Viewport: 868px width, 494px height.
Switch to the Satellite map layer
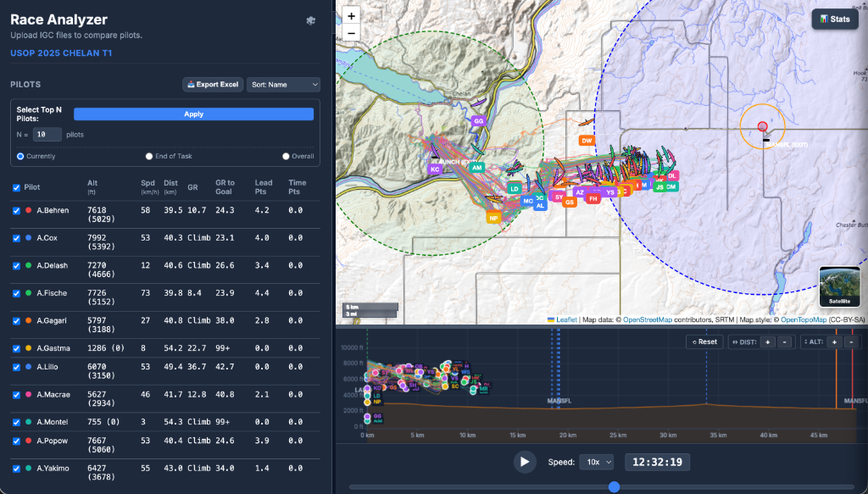pos(839,286)
